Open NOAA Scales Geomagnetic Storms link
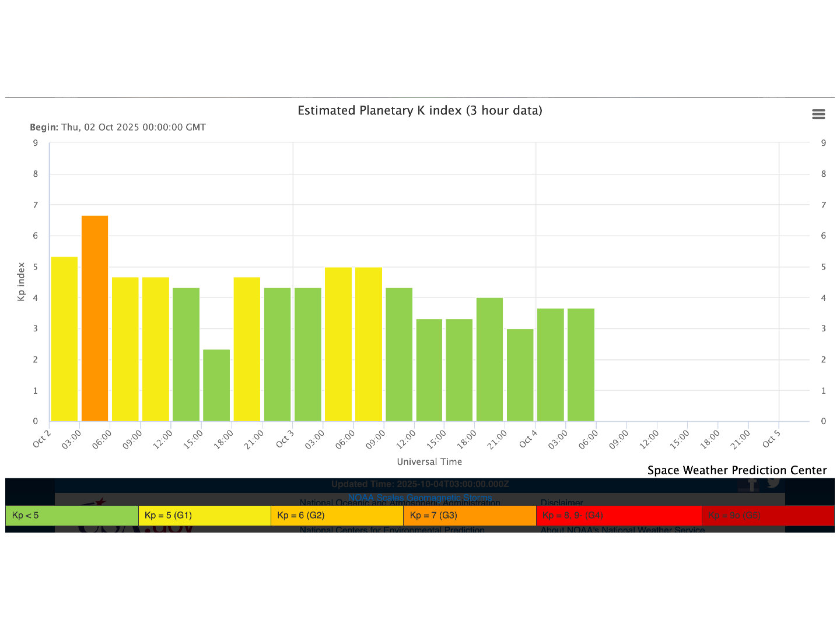This screenshot has width=840, height=630. [419, 498]
